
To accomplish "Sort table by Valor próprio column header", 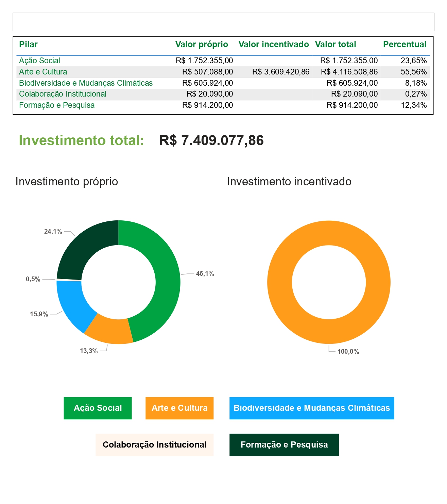I will click(x=202, y=45).
